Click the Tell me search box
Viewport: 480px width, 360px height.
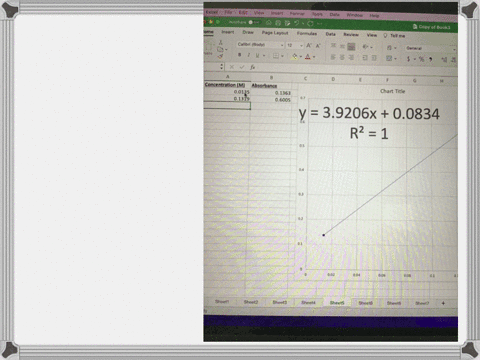(395, 35)
